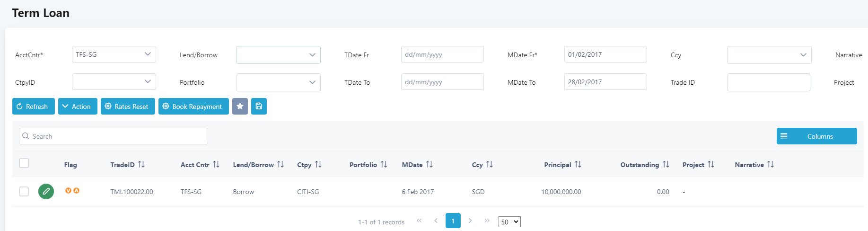The width and height of the screenshot is (868, 231).
Task: Click the Refresh button
Action: [34, 107]
